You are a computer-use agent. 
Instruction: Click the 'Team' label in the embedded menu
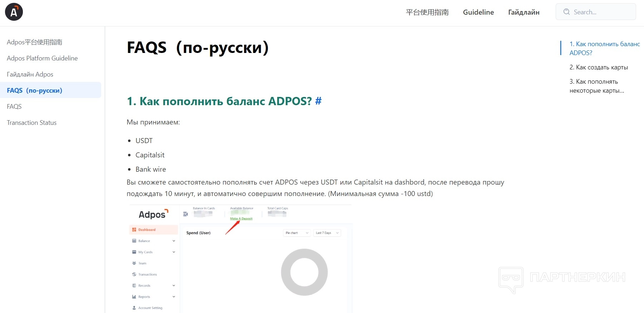point(142,263)
